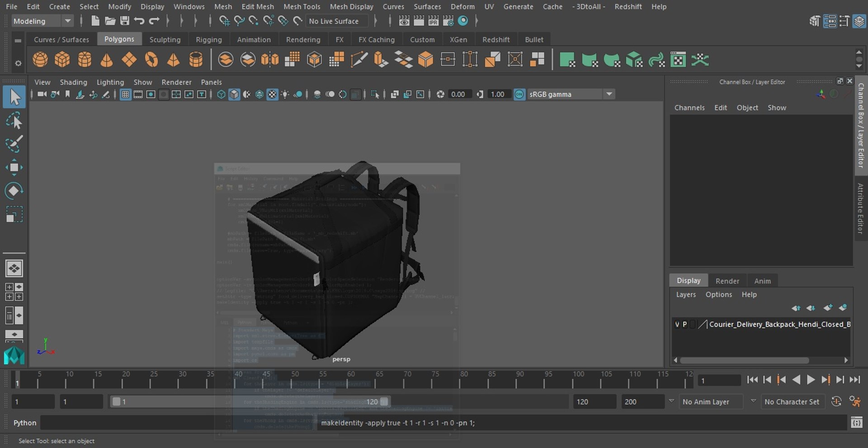
Task: Open the Channels menu in Channel Box
Action: (689, 108)
